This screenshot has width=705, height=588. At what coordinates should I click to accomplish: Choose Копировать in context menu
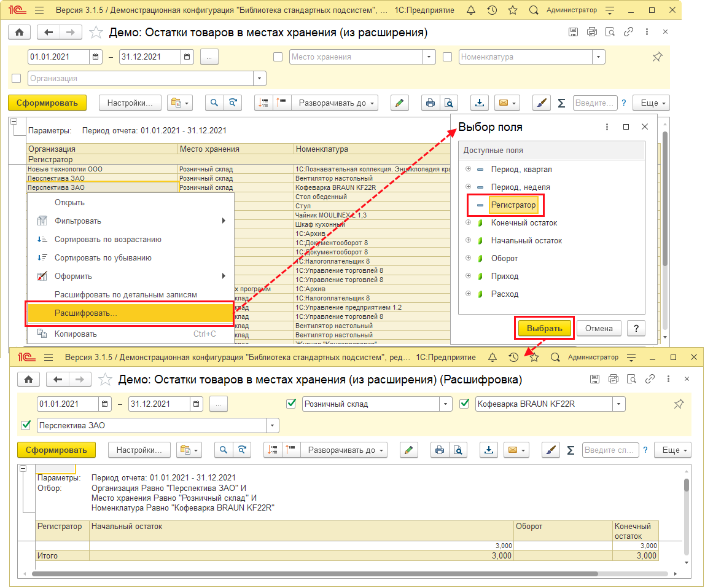tap(130, 334)
